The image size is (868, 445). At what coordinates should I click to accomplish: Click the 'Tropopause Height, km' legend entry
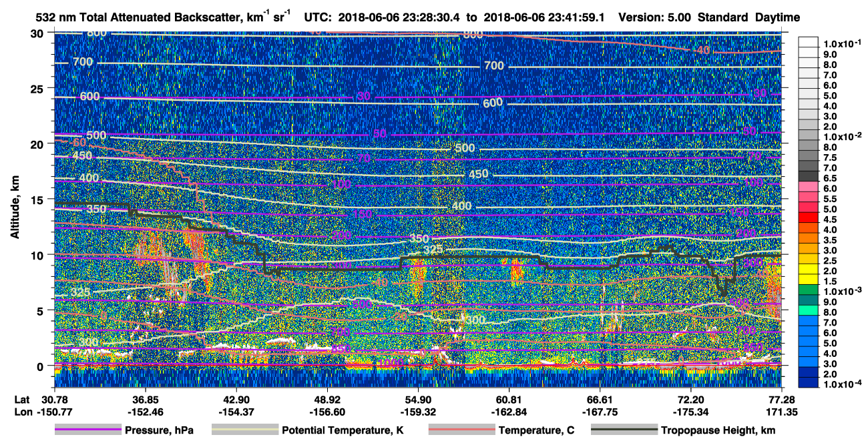pyautogui.click(x=718, y=430)
